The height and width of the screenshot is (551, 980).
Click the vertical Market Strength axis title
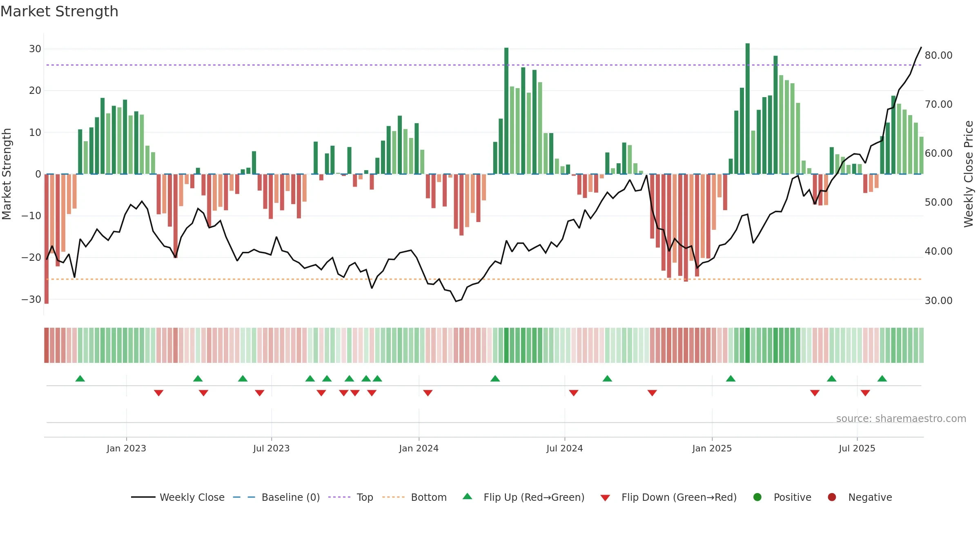point(7,174)
